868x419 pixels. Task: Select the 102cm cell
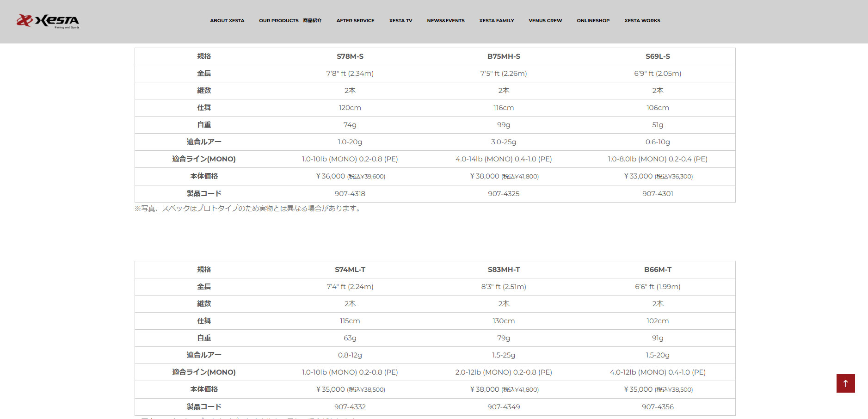point(658,321)
